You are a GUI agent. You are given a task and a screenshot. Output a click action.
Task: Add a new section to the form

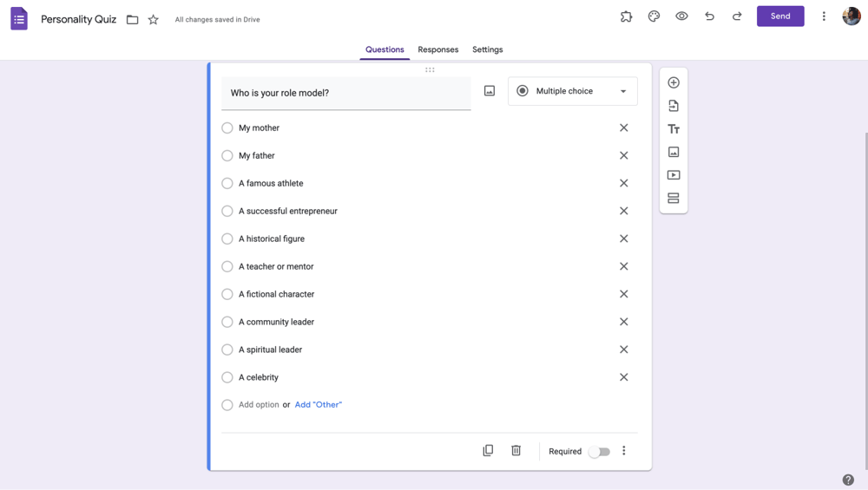[674, 199]
